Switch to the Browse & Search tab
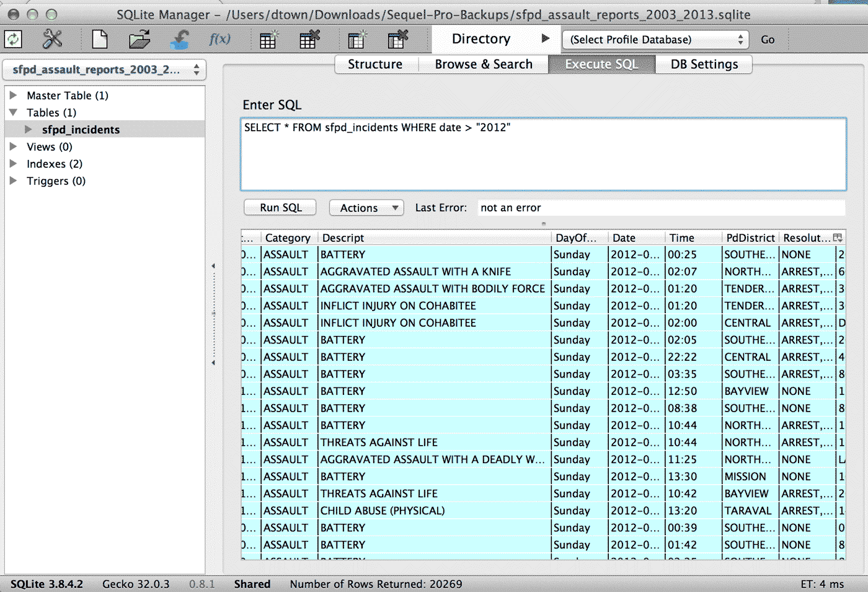The height and width of the screenshot is (592, 868). [484, 64]
